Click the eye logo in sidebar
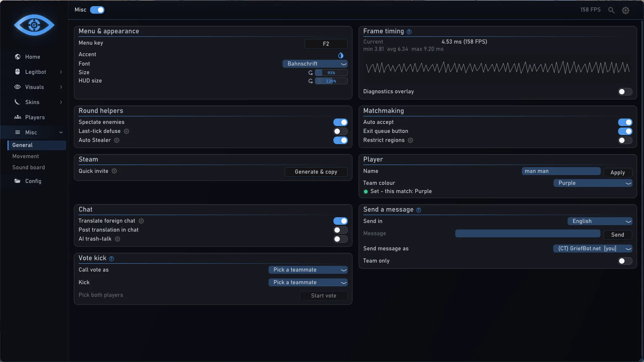The width and height of the screenshot is (644, 362). 34,25
